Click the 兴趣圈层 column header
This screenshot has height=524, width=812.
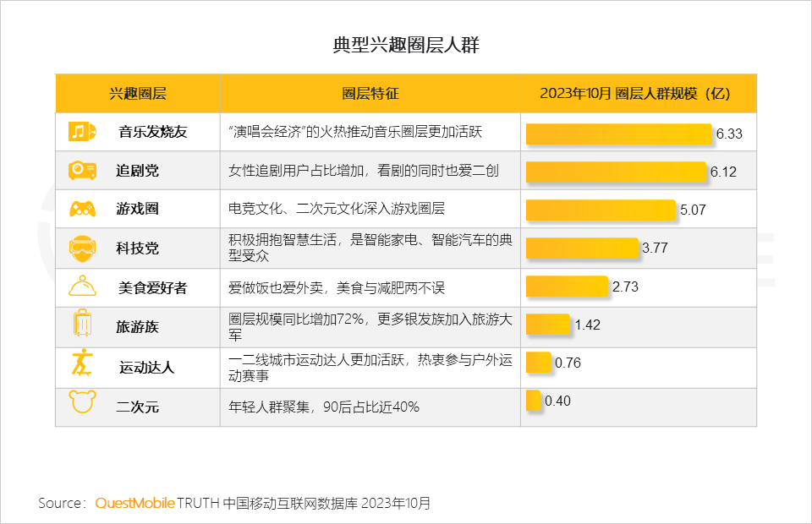tap(138, 93)
